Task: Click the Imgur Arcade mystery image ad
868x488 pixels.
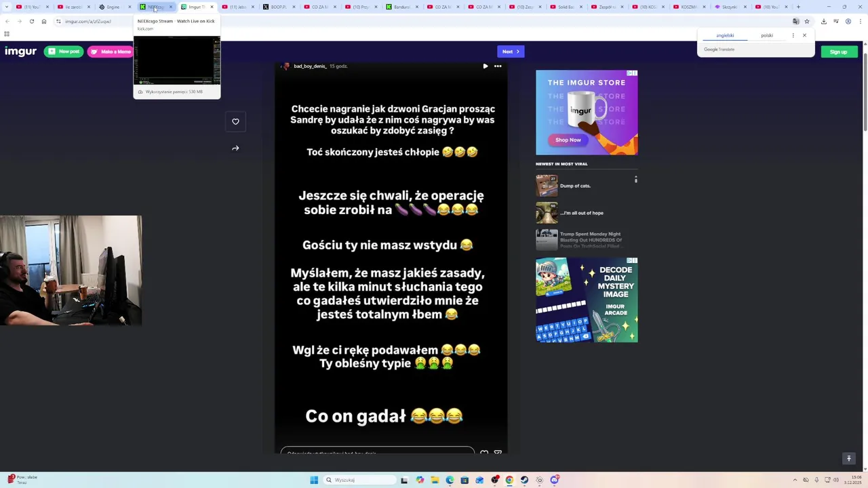Action: pos(587,300)
